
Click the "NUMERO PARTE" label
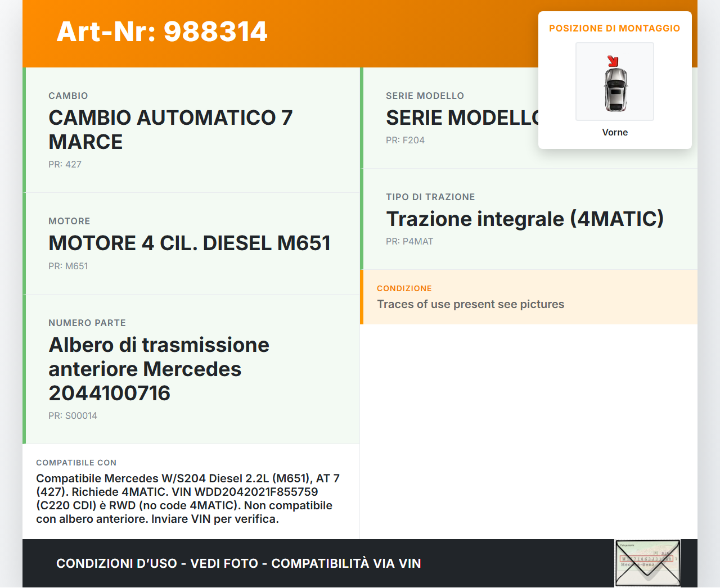point(87,323)
